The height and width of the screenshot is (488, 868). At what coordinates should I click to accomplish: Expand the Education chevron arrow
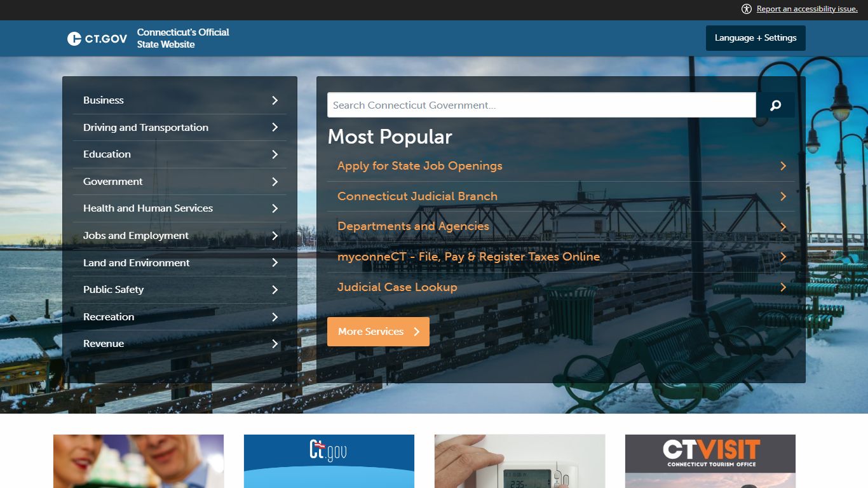point(275,154)
